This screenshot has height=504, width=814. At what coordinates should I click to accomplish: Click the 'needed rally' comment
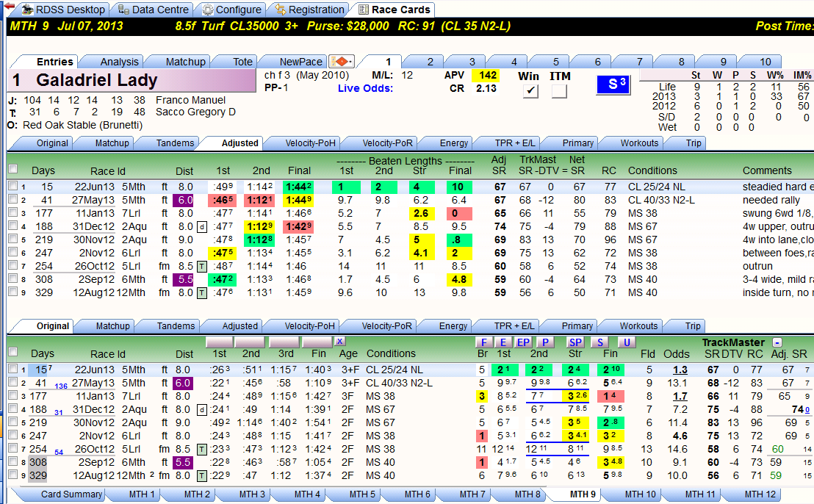771,201
